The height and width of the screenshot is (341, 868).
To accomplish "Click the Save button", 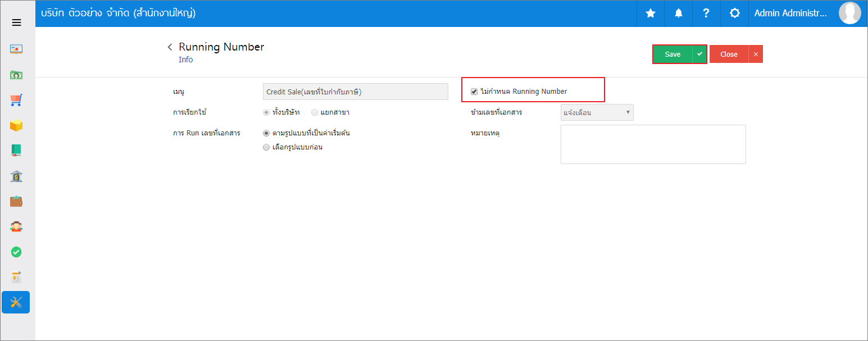I will 672,54.
